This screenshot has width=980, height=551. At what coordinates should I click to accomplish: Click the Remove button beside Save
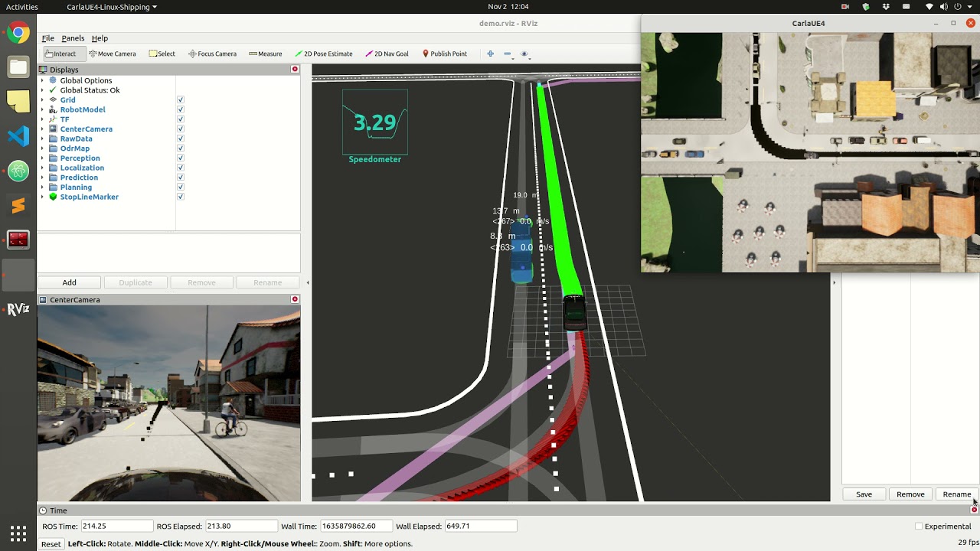click(x=910, y=494)
